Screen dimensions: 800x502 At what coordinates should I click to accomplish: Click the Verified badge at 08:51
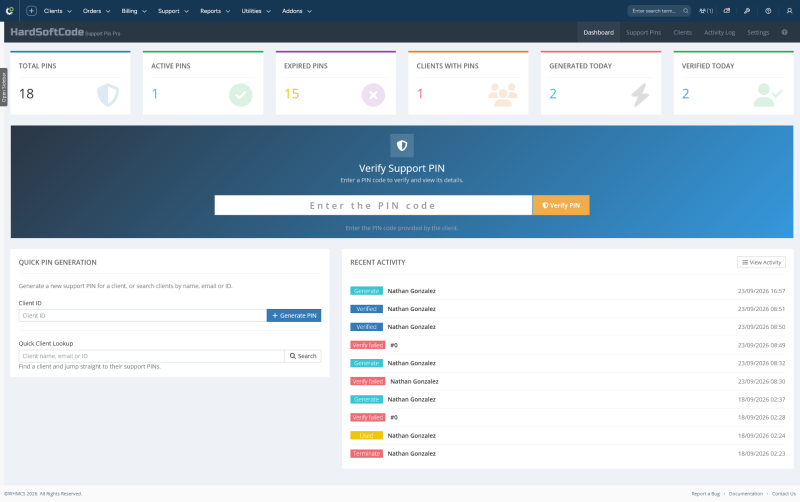tap(366, 309)
